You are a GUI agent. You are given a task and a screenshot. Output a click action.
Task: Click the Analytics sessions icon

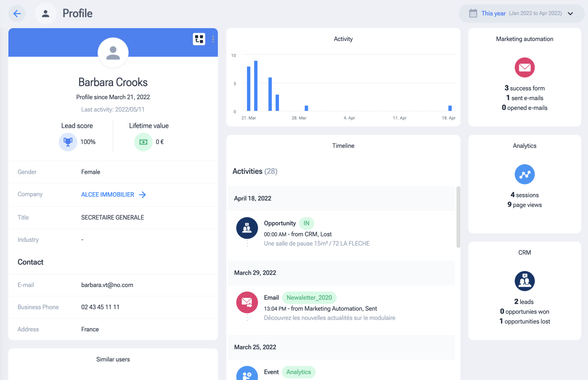[524, 174]
